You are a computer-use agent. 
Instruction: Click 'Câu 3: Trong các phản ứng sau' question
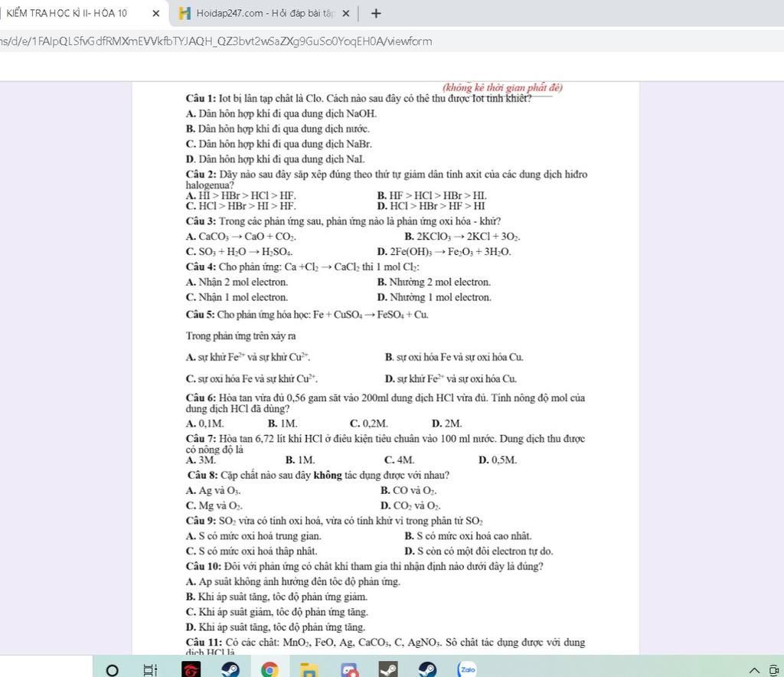pyautogui.click(x=343, y=221)
